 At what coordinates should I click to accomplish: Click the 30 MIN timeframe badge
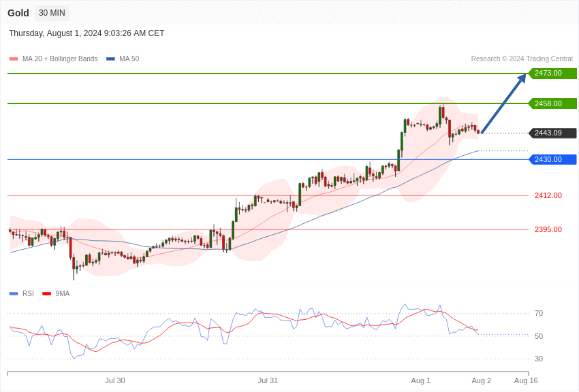pos(52,13)
